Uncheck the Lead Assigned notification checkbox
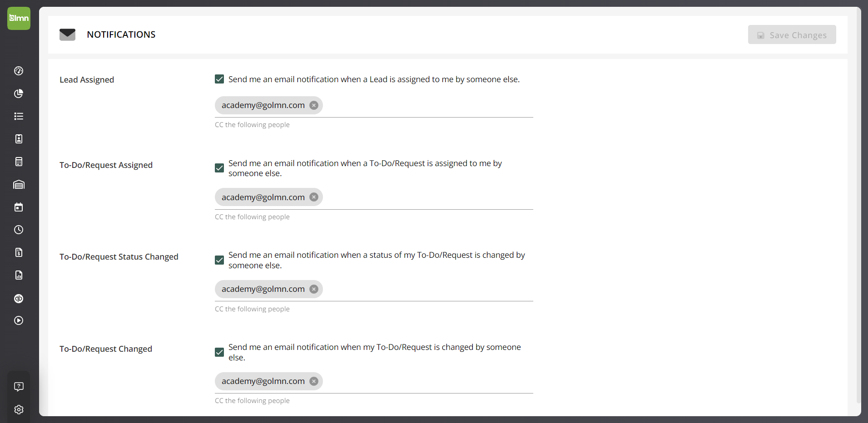This screenshot has width=868, height=423. tap(219, 79)
